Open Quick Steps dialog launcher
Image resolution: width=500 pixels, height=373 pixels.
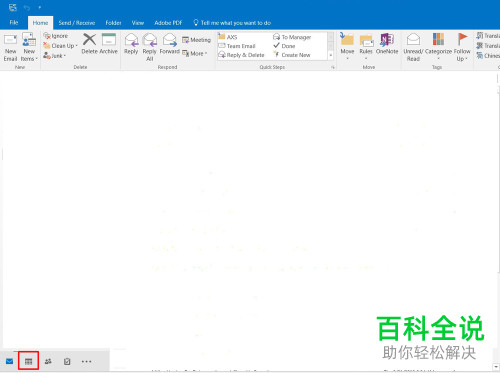click(x=333, y=67)
